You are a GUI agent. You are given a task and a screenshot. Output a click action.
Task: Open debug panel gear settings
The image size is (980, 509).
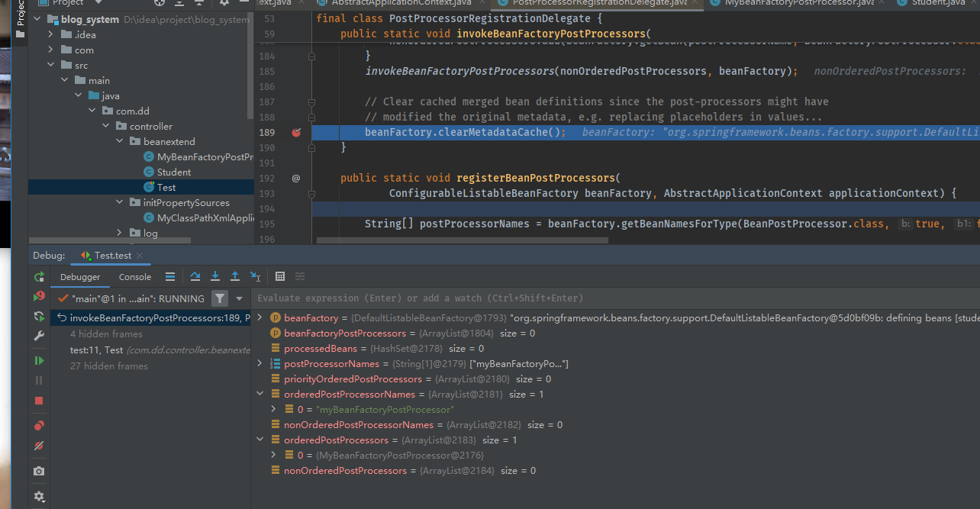[x=39, y=496]
